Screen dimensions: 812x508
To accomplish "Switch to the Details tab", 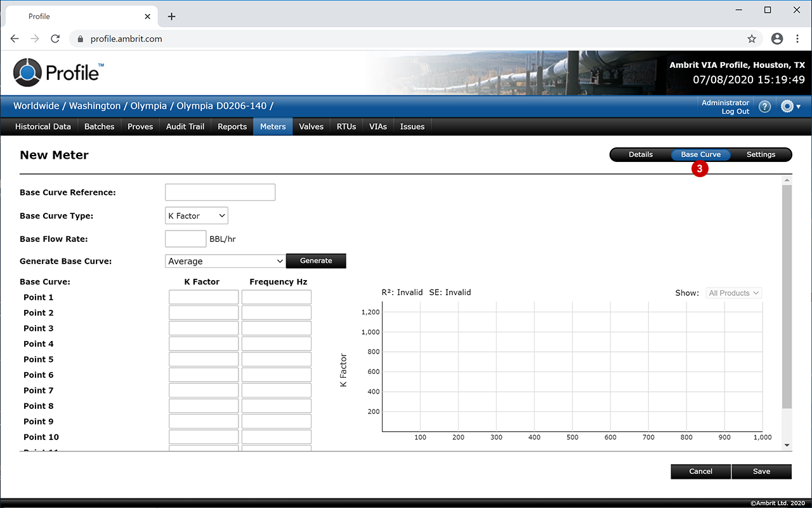I will pyautogui.click(x=641, y=154).
